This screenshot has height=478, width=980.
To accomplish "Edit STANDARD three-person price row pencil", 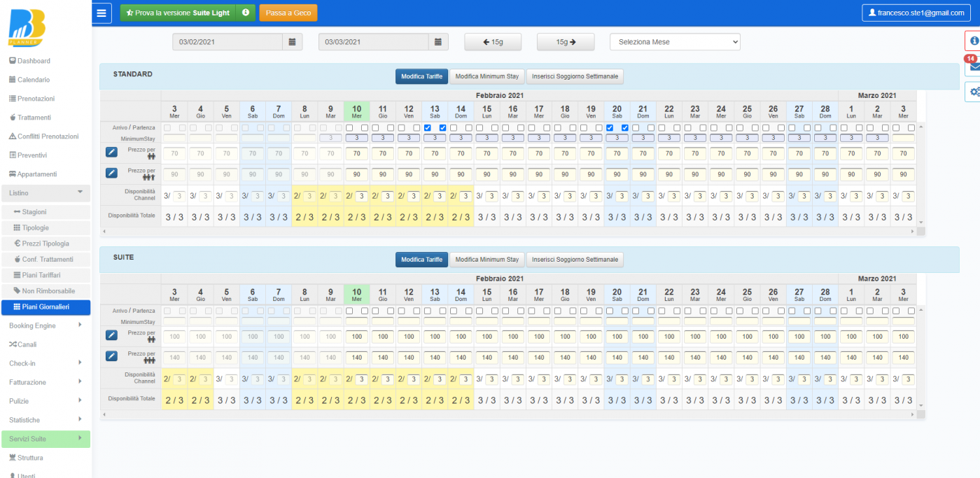I will tap(111, 173).
